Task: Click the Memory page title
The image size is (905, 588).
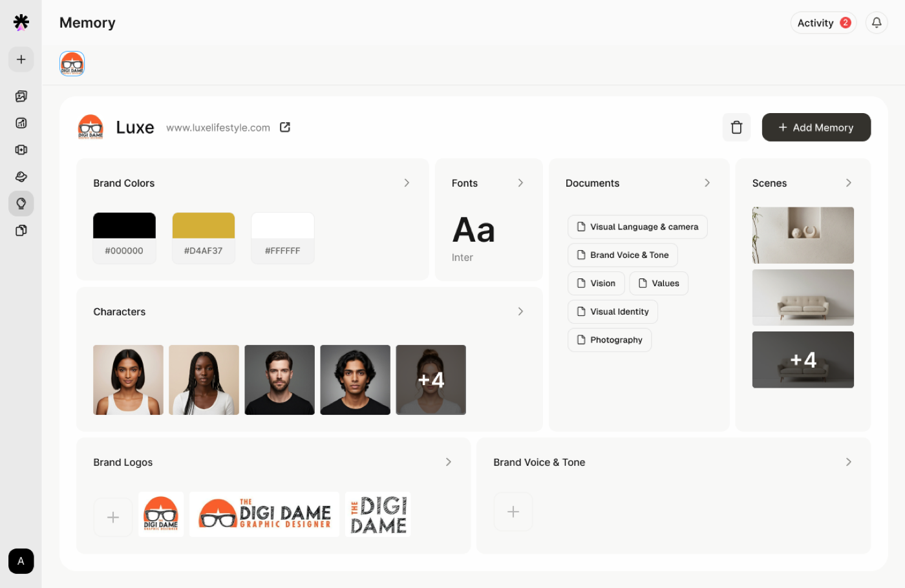Action: 87,23
